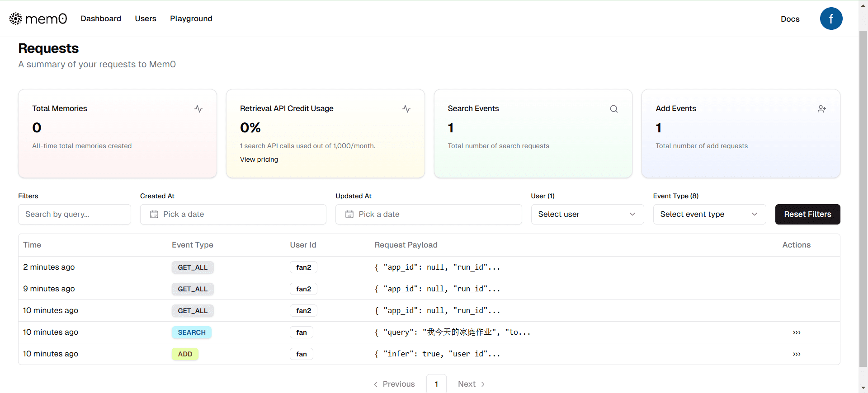Click GET_ALL badge in the 2 minutes ago row

click(193, 267)
